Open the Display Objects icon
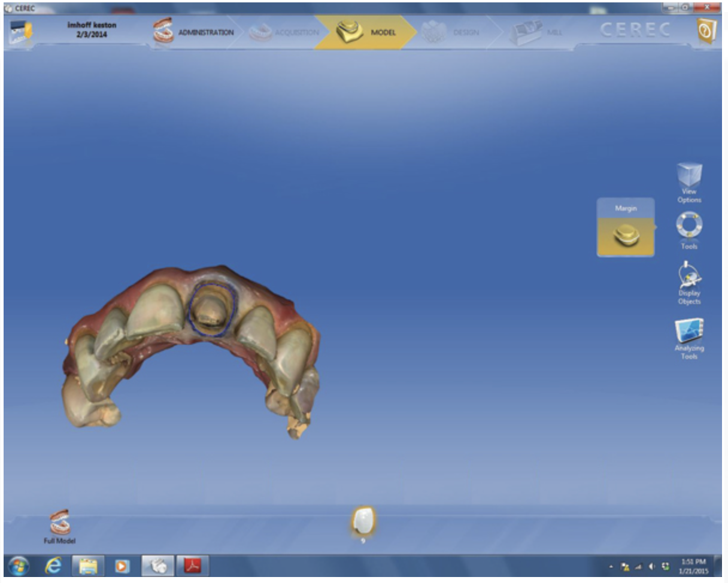This screenshot has width=728, height=583. pos(688,277)
